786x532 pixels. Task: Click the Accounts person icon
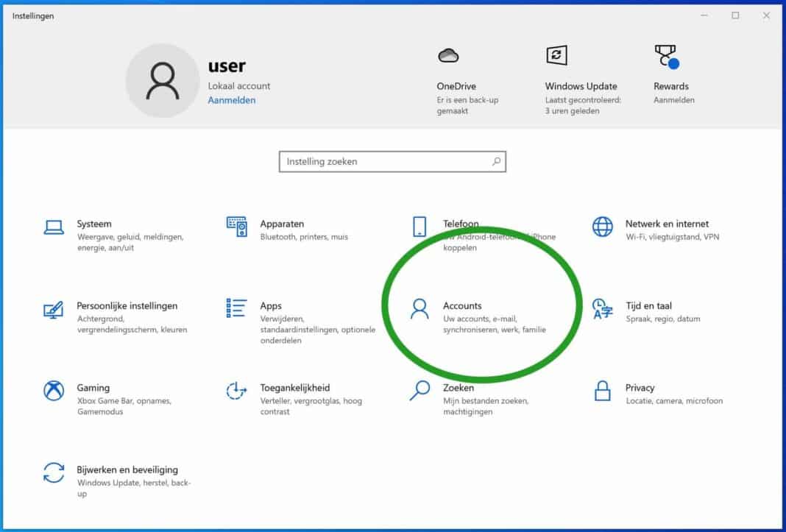[x=419, y=309]
